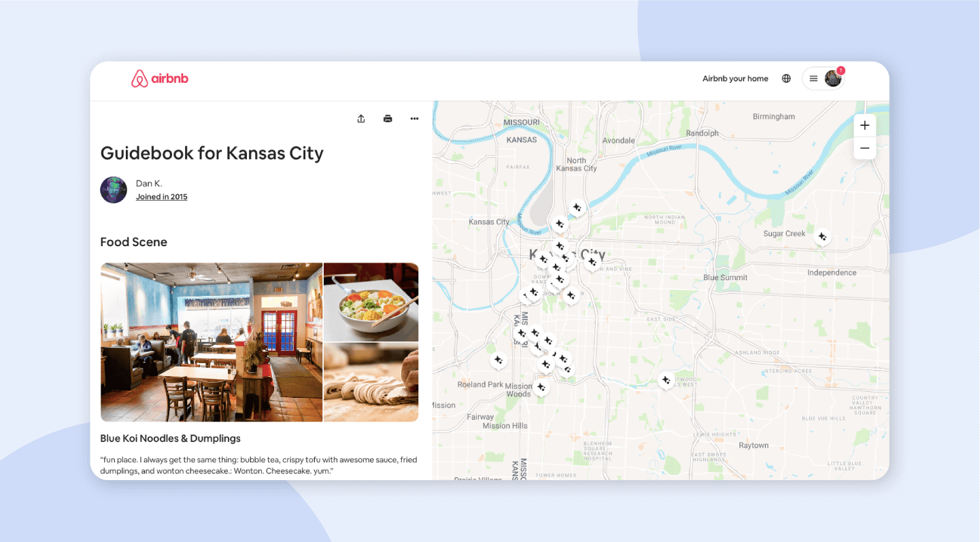The height and width of the screenshot is (542, 980).
Task: Open the noodle bowl photo
Action: [371, 302]
